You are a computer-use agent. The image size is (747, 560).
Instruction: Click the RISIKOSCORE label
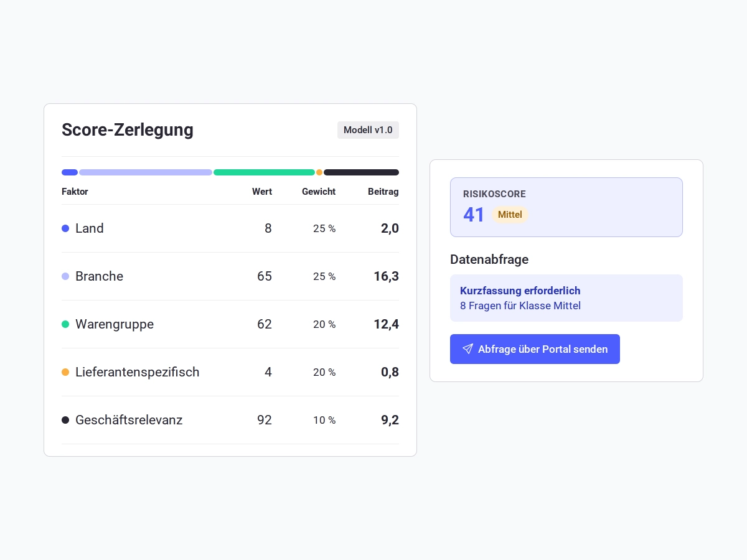494,194
